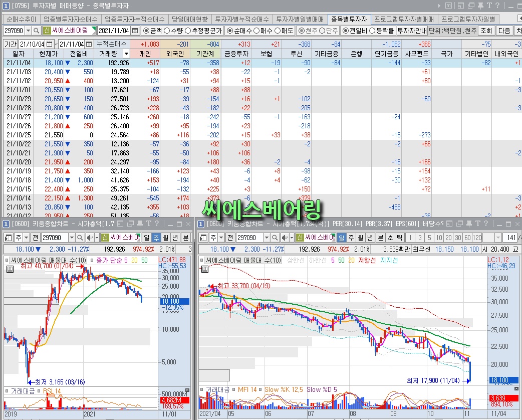Click 종가 단순 indicator label in left chart
Screen dimensions: 522x420
[x=110, y=260]
